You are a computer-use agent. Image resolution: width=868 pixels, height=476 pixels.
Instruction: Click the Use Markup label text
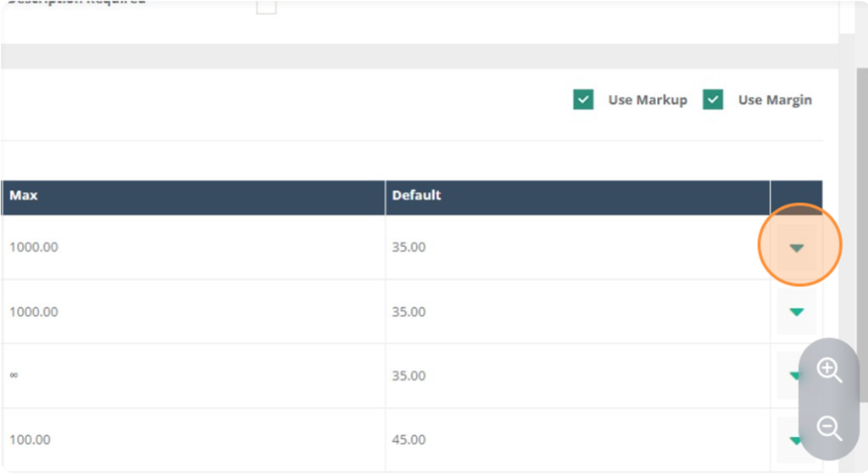648,100
